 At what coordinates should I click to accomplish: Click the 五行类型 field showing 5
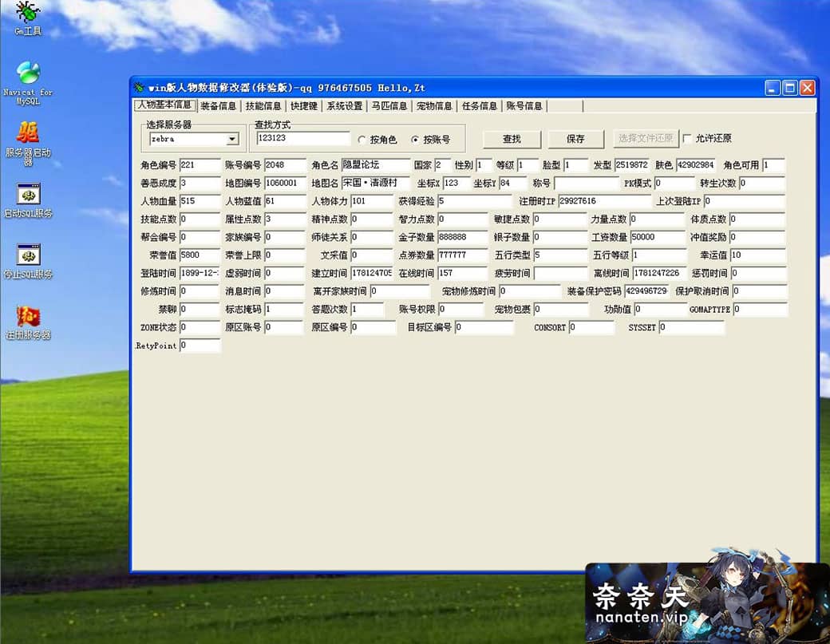(x=560, y=255)
